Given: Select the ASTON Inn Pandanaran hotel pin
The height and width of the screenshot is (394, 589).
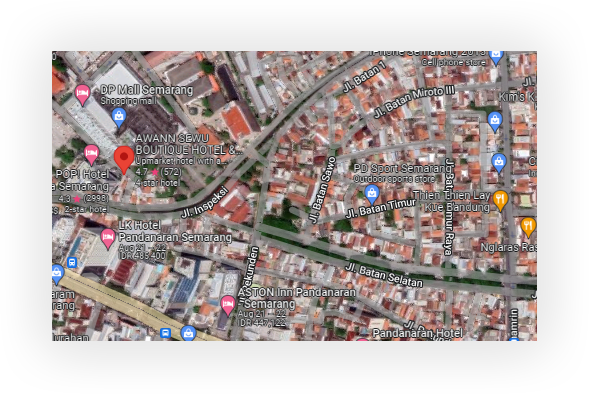Looking at the screenshot, I should 228,305.
